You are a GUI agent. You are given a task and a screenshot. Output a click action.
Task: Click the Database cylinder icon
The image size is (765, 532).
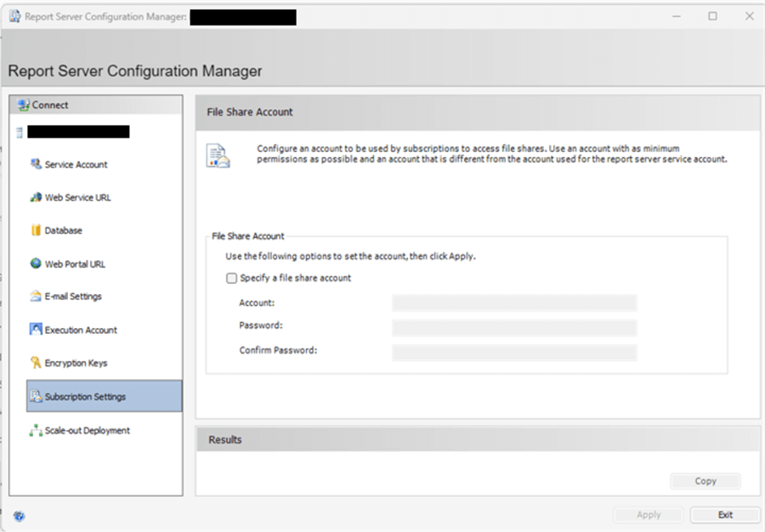click(36, 230)
